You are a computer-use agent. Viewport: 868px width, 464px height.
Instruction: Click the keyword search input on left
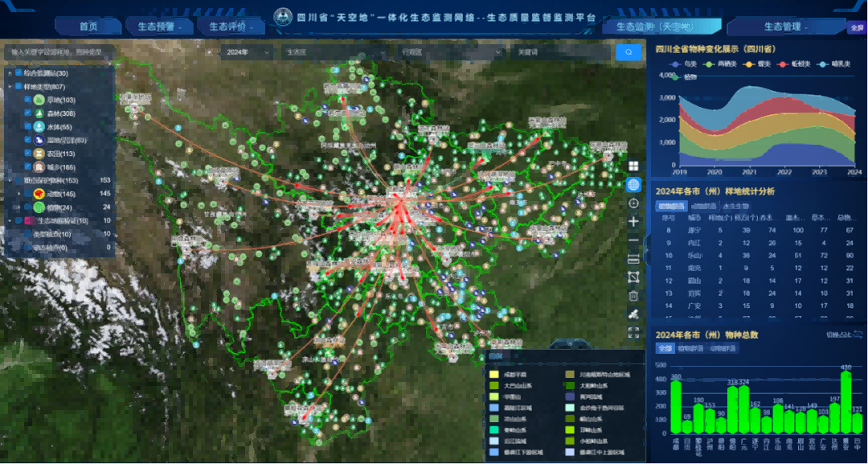pyautogui.click(x=58, y=52)
